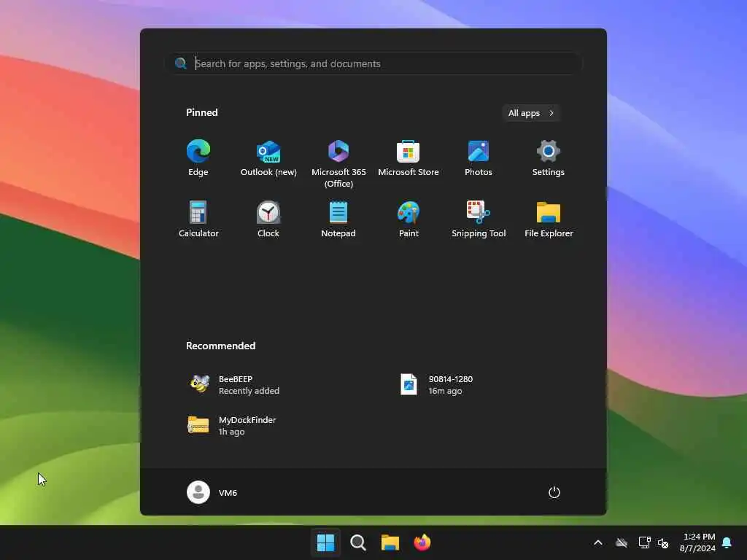747x560 pixels.
Task: Click the search magnifier in Start menu
Action: click(181, 63)
